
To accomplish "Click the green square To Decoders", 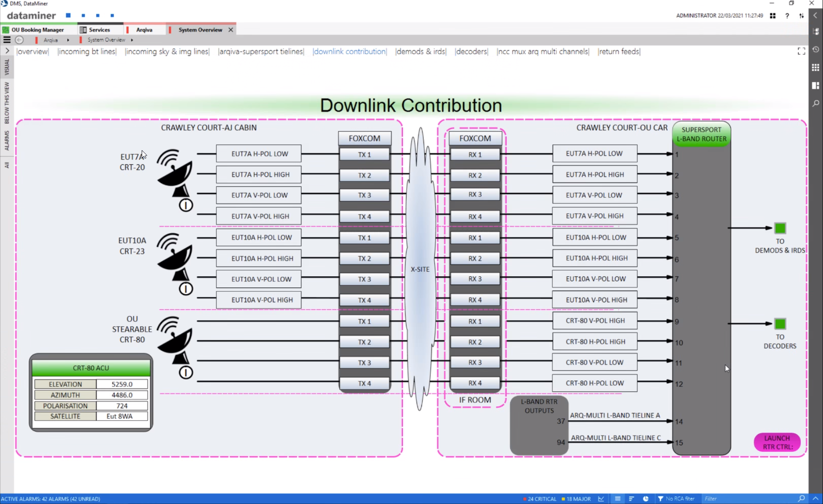I will (x=780, y=324).
